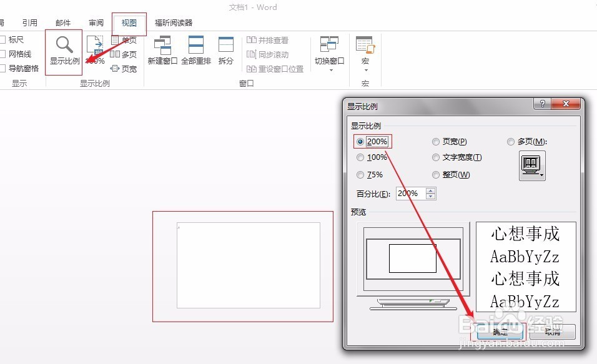Choose the 整页 whole page radio option
This screenshot has height=364, width=597.
(435, 175)
